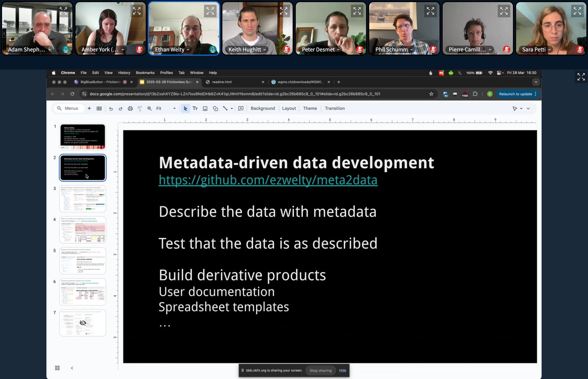The width and height of the screenshot is (588, 379).
Task: Reload the page in Chrome
Action: (x=72, y=94)
